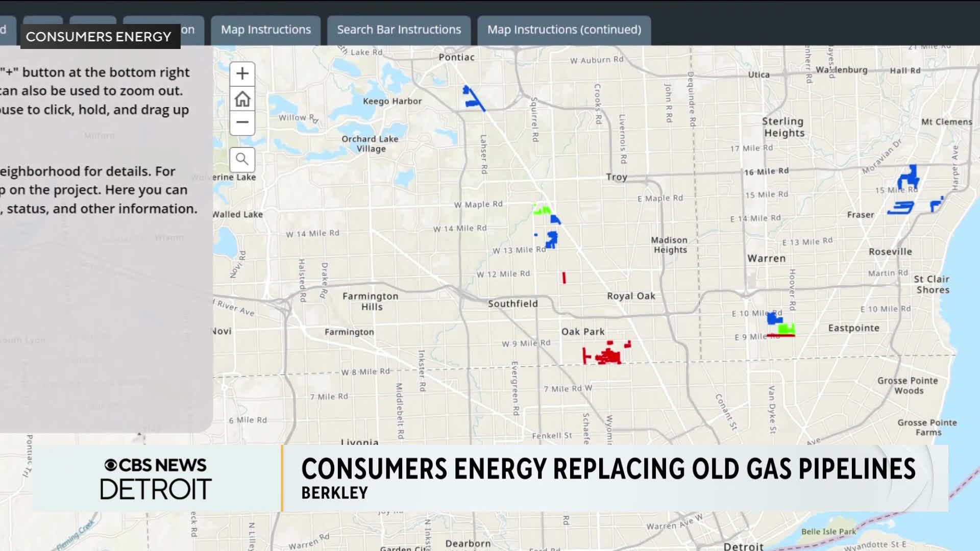Click the Grosse Pointe Farms label
The height and width of the screenshot is (551, 980).
coord(927,428)
